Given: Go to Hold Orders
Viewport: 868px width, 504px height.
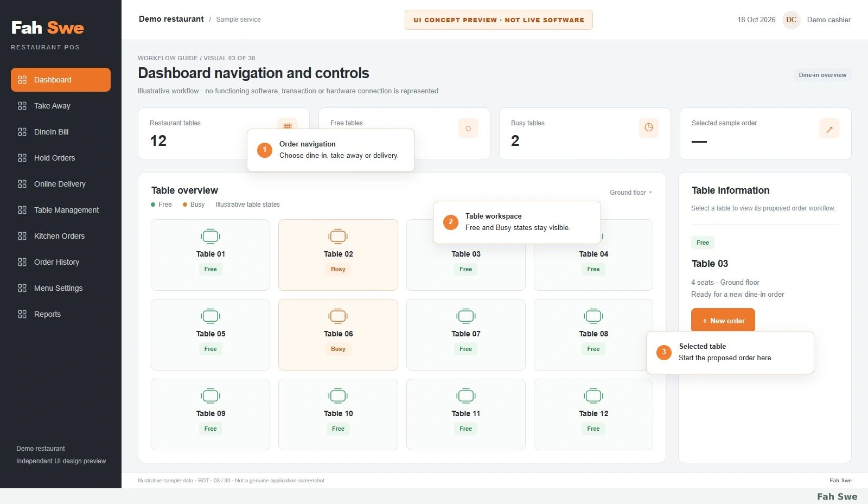Looking at the screenshot, I should (61, 158).
